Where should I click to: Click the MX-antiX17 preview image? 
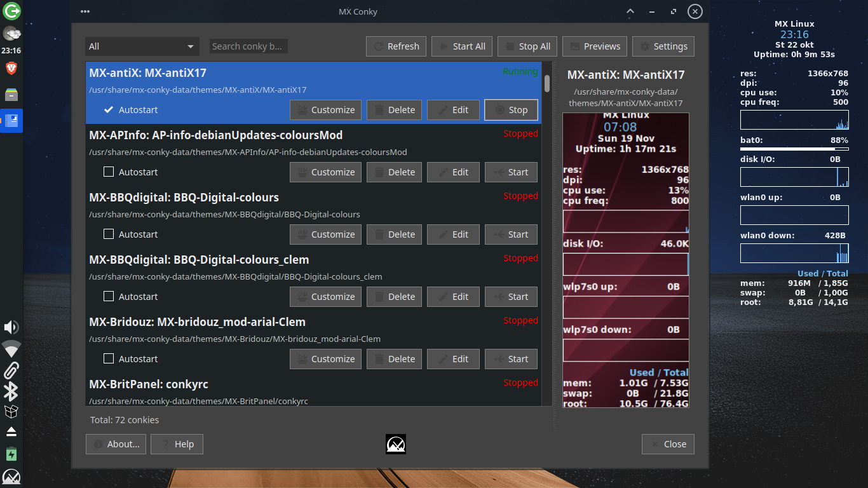tap(626, 261)
